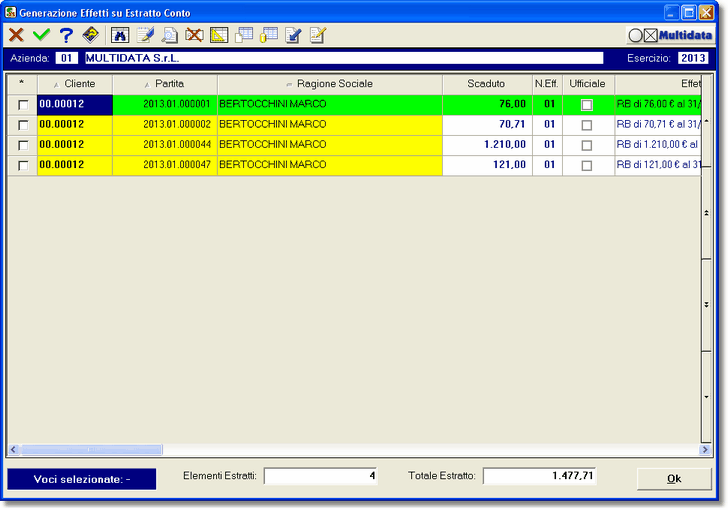Sort by the Partita column header

pos(165,84)
